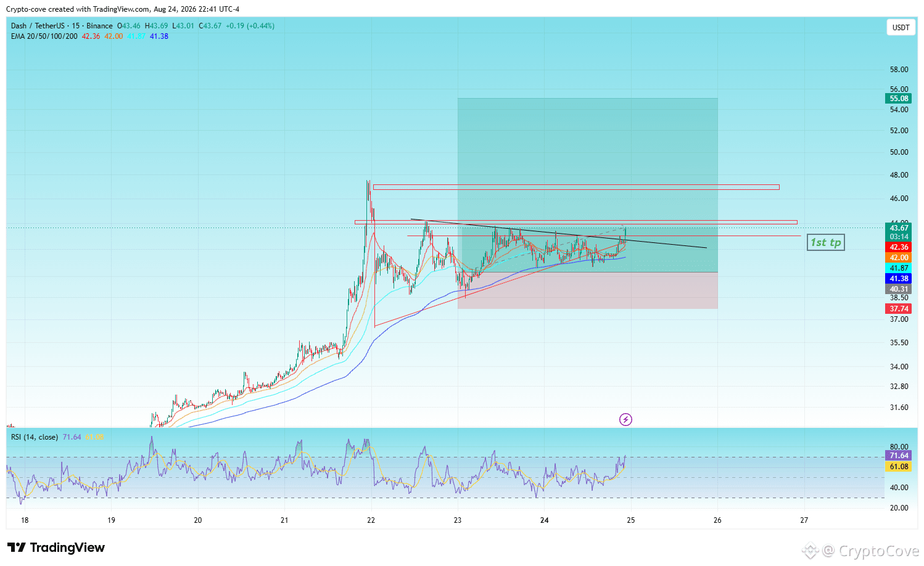Click the 35.50 price scale tick
Image resolution: width=924 pixels, height=566 pixels.
point(899,343)
